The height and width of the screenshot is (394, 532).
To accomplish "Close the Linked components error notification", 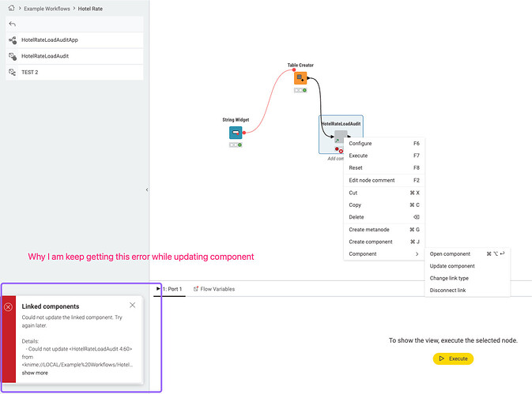I will coord(132,305).
